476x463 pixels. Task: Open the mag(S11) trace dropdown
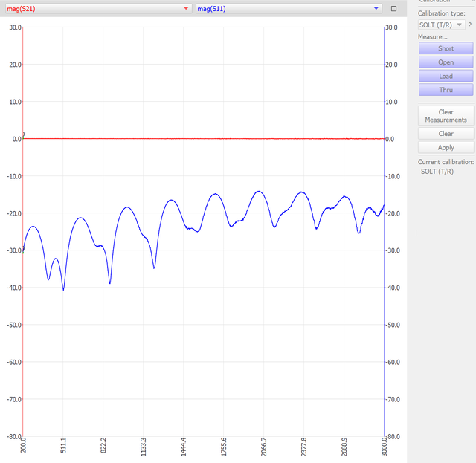(289, 9)
